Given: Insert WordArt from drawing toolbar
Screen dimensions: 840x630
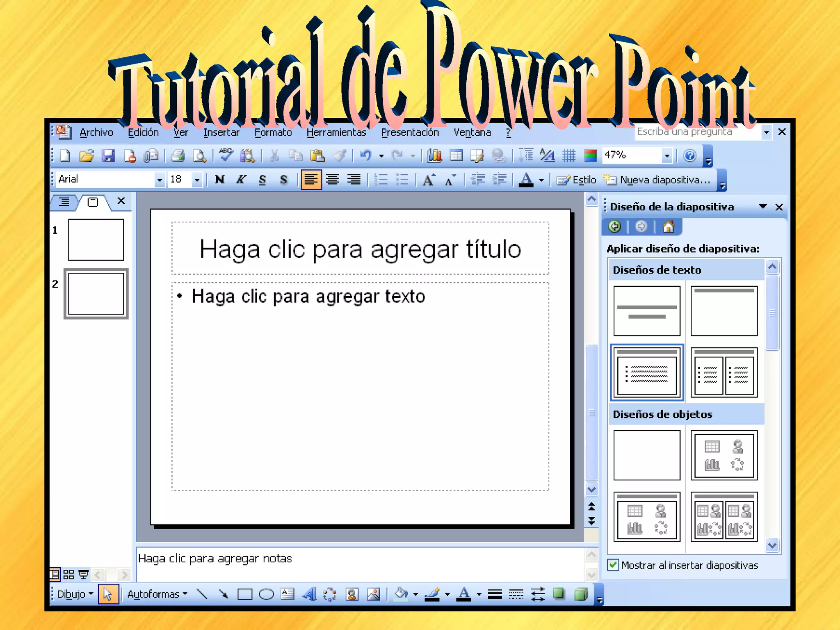Looking at the screenshot, I should 309,594.
